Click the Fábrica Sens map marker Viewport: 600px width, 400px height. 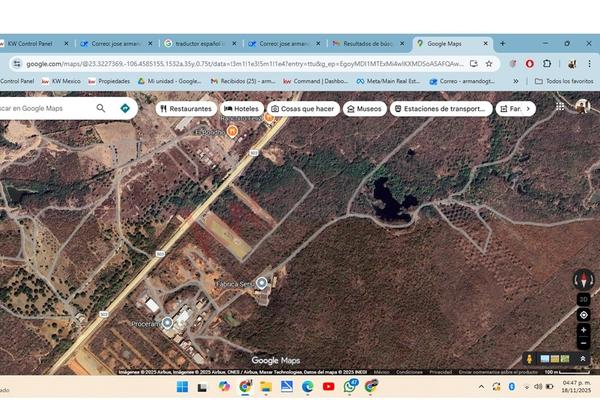pos(262,284)
